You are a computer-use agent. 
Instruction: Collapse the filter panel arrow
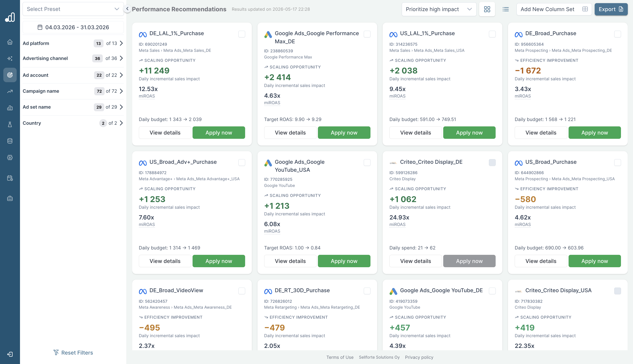click(127, 9)
